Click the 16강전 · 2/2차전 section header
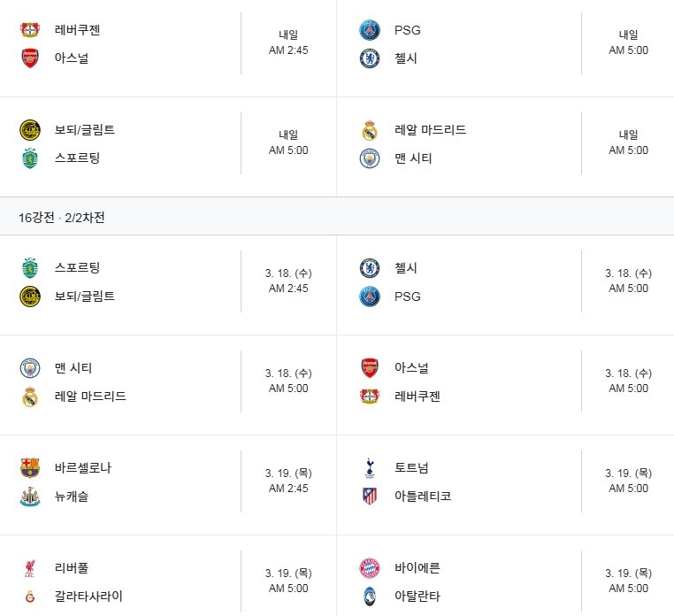 (x=62, y=217)
